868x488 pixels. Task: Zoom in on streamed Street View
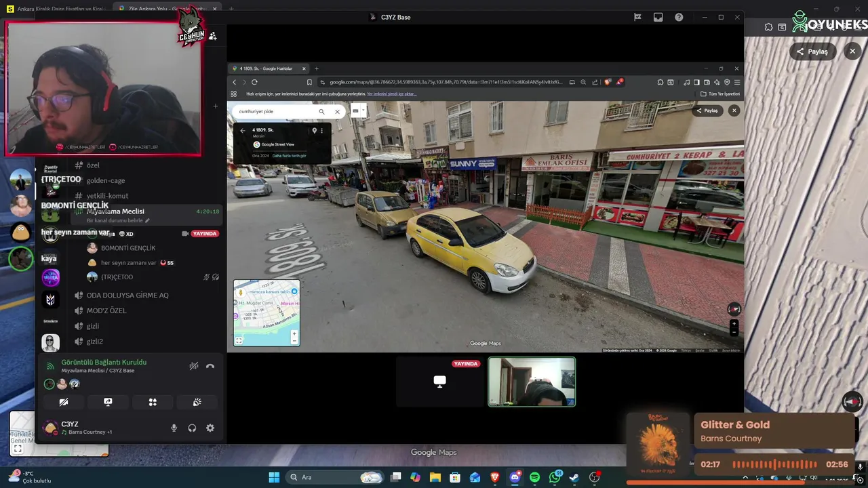coord(734,324)
